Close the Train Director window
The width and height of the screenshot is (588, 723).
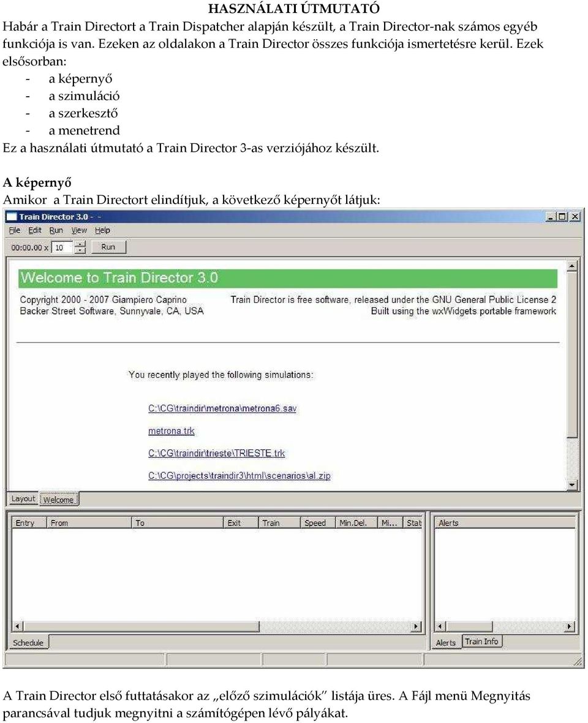click(x=575, y=217)
